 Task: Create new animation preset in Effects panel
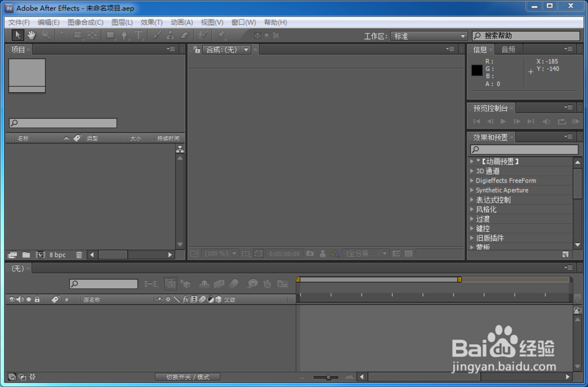click(565, 255)
